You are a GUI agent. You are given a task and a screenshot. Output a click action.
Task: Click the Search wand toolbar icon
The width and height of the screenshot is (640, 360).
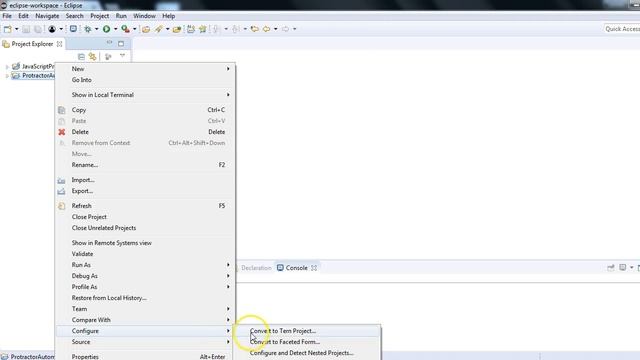pos(158,29)
